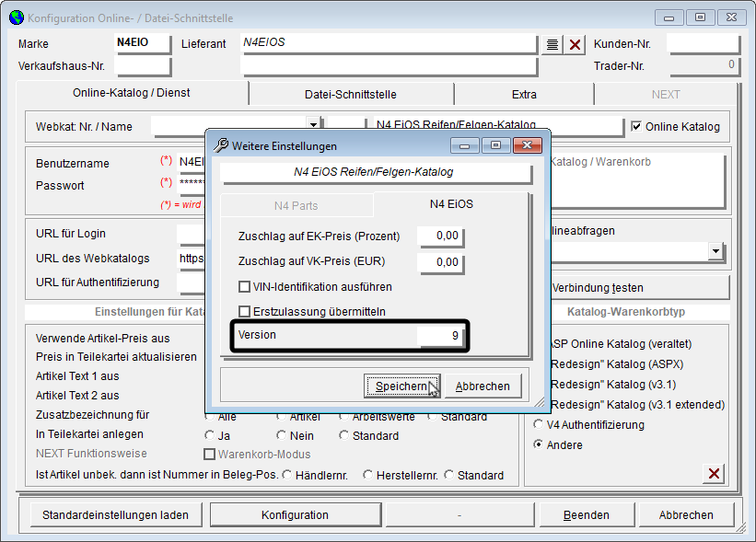Image resolution: width=756 pixels, height=542 pixels.
Task: Close the Konfiguration Online main window
Action: tap(731, 17)
